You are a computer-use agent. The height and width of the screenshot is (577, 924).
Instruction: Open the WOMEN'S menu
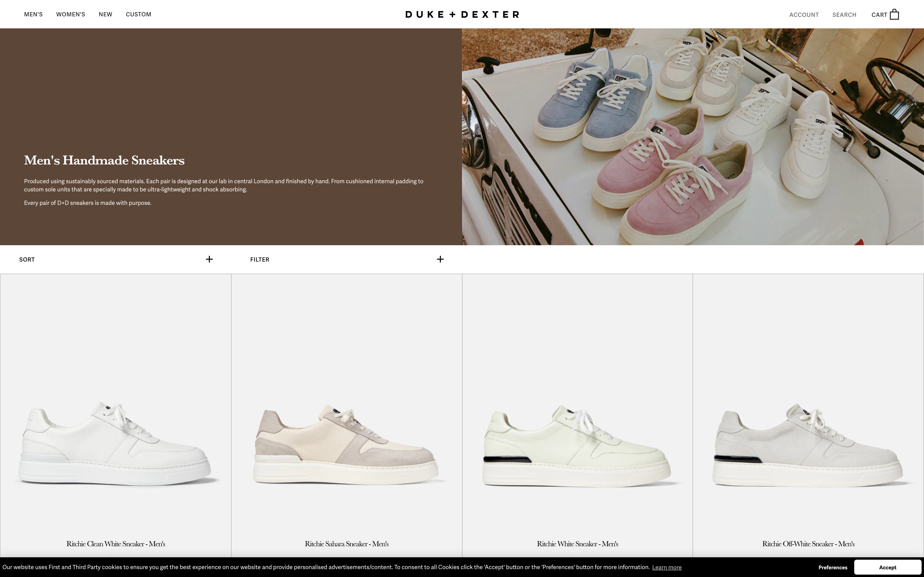pyautogui.click(x=71, y=14)
